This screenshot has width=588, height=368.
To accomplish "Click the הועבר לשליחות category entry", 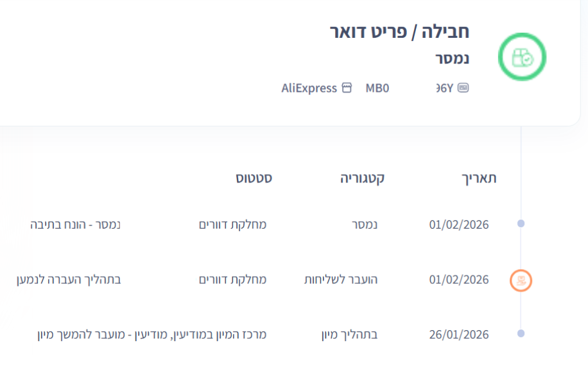I will point(341,280).
